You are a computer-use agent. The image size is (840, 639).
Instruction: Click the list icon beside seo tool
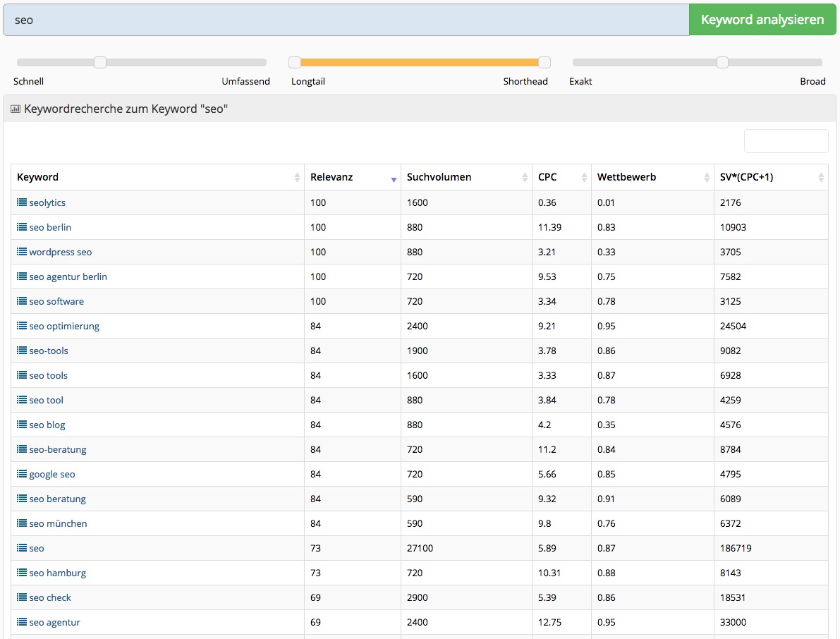[x=21, y=400]
